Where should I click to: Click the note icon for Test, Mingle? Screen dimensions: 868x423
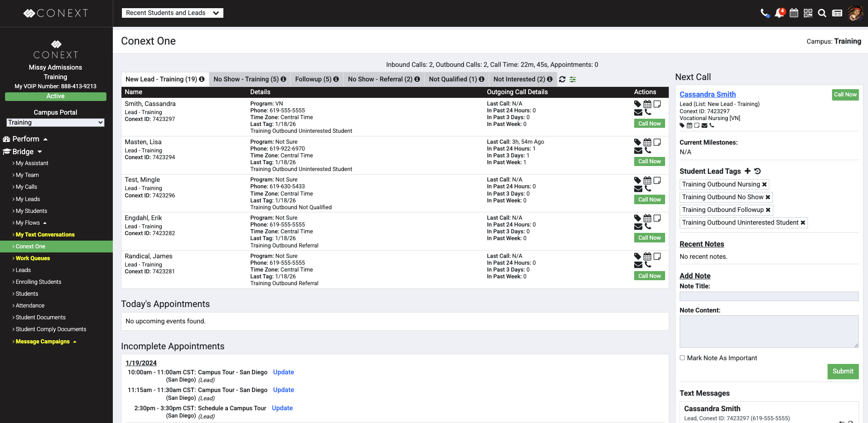657,181
